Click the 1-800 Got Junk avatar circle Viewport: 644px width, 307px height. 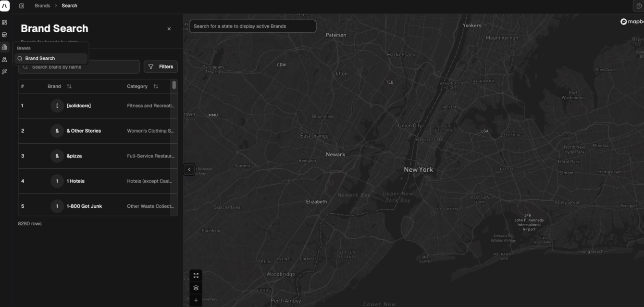pyautogui.click(x=57, y=206)
